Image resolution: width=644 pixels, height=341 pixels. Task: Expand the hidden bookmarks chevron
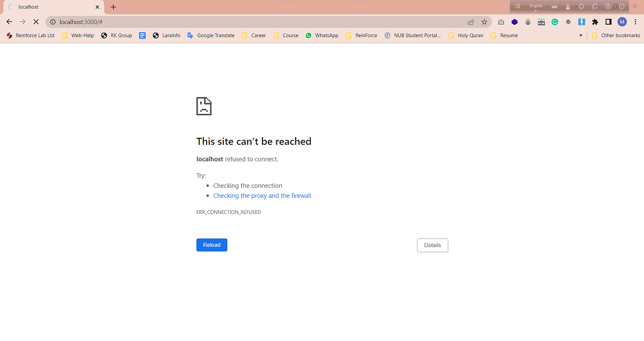580,35
